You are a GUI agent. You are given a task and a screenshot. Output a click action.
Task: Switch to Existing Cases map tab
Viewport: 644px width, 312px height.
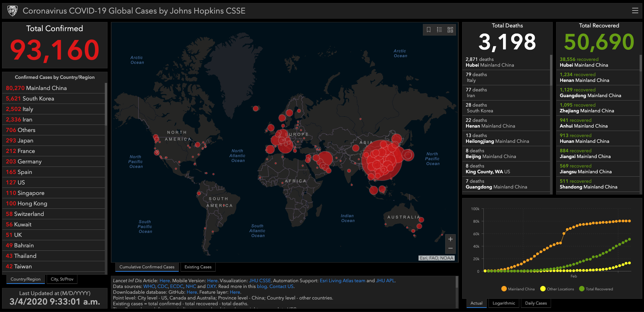(198, 267)
